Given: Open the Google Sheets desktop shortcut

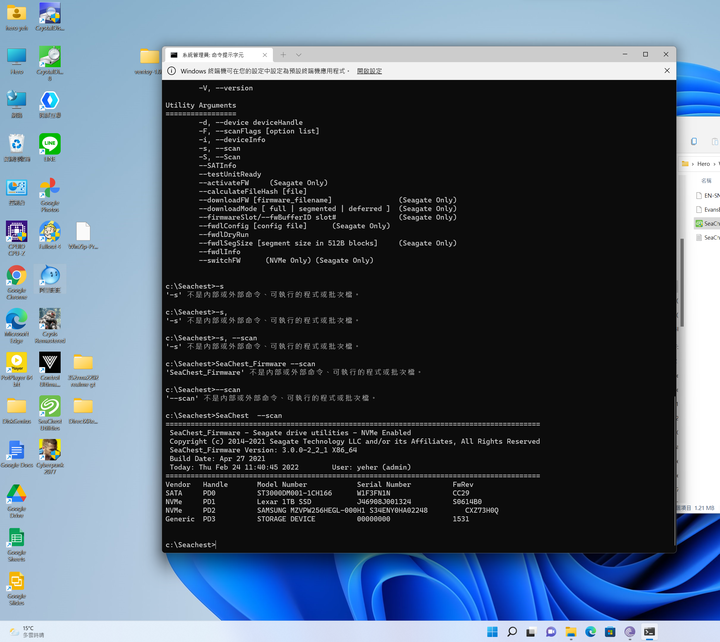Looking at the screenshot, I should tap(17, 544).
